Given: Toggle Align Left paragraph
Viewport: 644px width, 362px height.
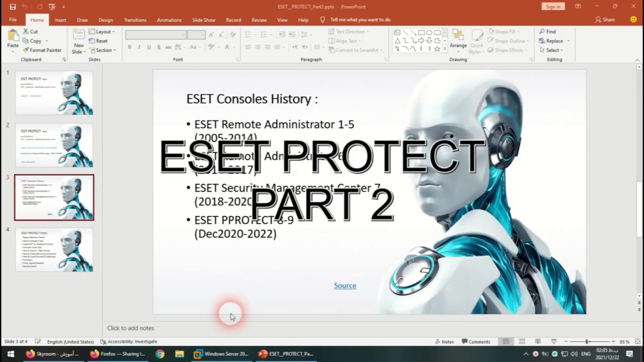Looking at the screenshot, I should (x=248, y=47).
